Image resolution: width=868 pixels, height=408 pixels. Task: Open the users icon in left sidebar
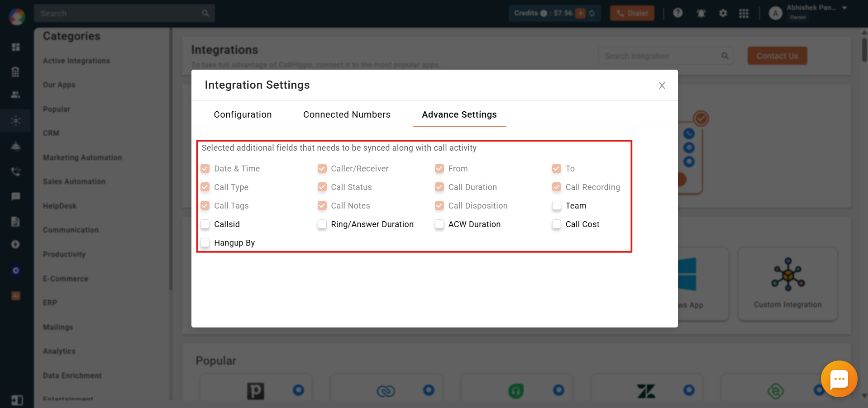click(15, 95)
